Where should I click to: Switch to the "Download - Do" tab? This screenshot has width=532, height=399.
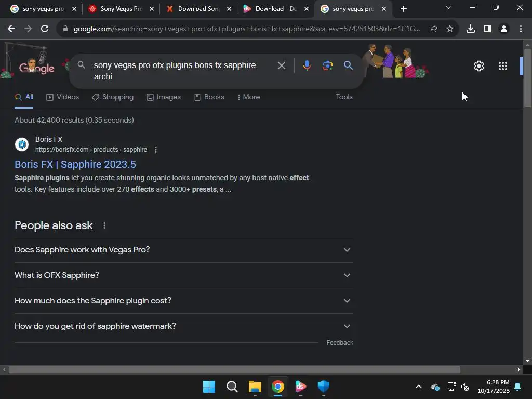coord(276,9)
